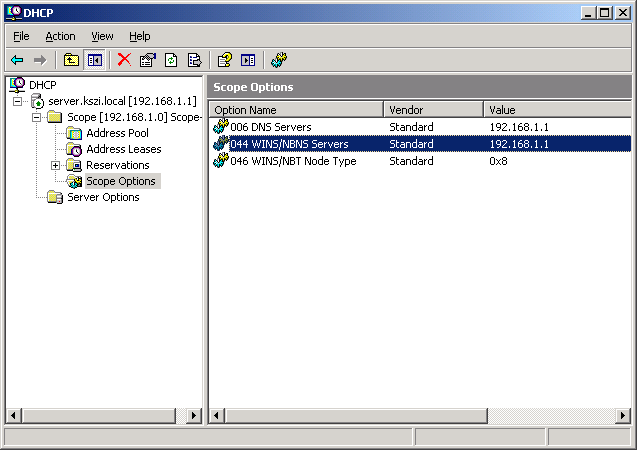637x450 pixels.
Task: Click left arrow of options list scrollbar
Action: pos(217,415)
